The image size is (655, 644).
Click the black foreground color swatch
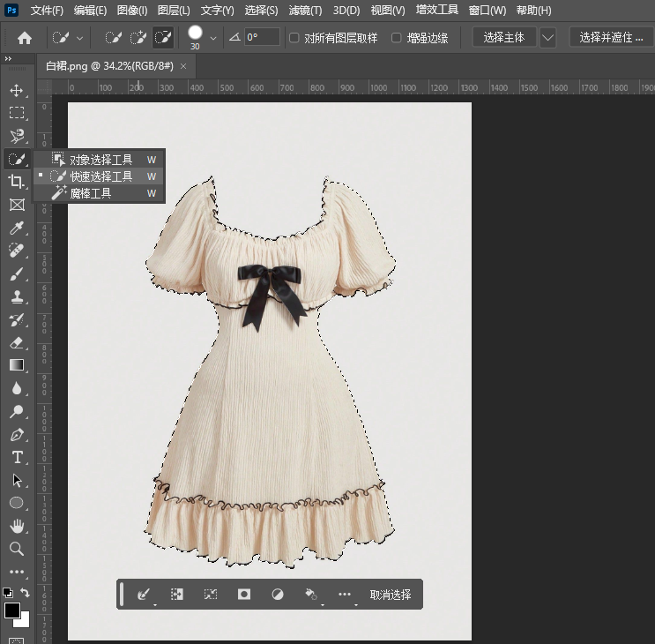[12, 610]
